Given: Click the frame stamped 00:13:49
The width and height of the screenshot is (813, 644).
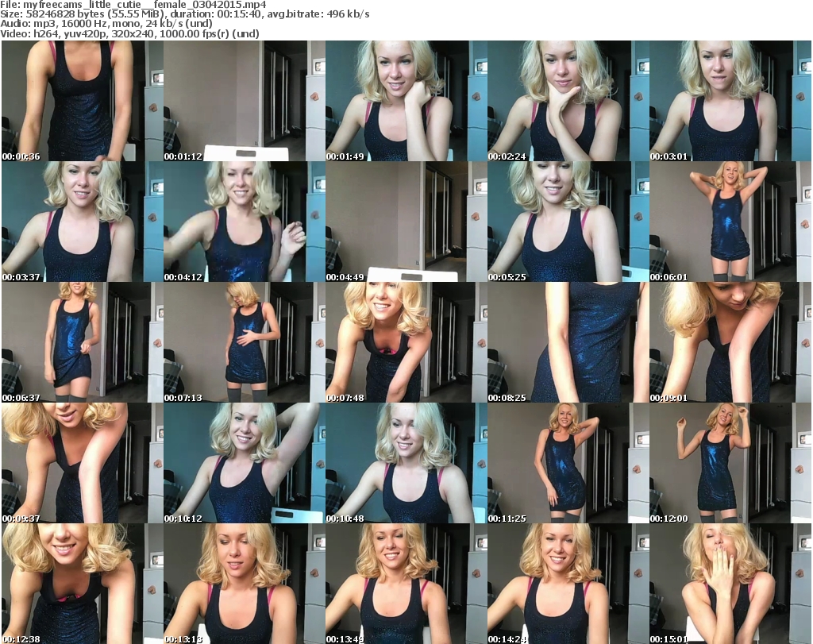Looking at the screenshot, I should pos(406,584).
